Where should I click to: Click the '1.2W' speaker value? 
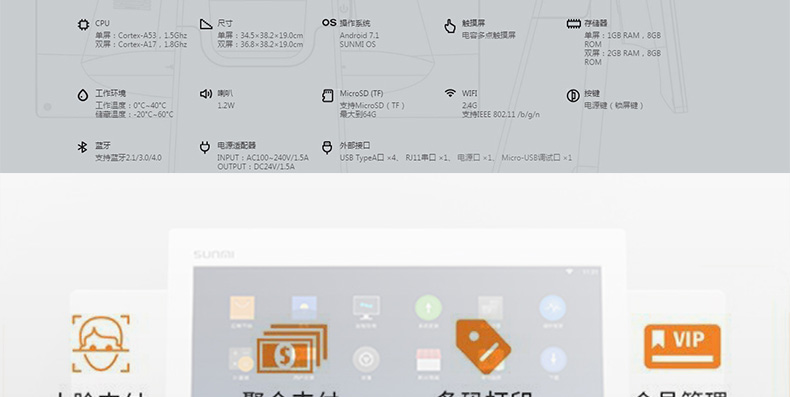coord(226,105)
